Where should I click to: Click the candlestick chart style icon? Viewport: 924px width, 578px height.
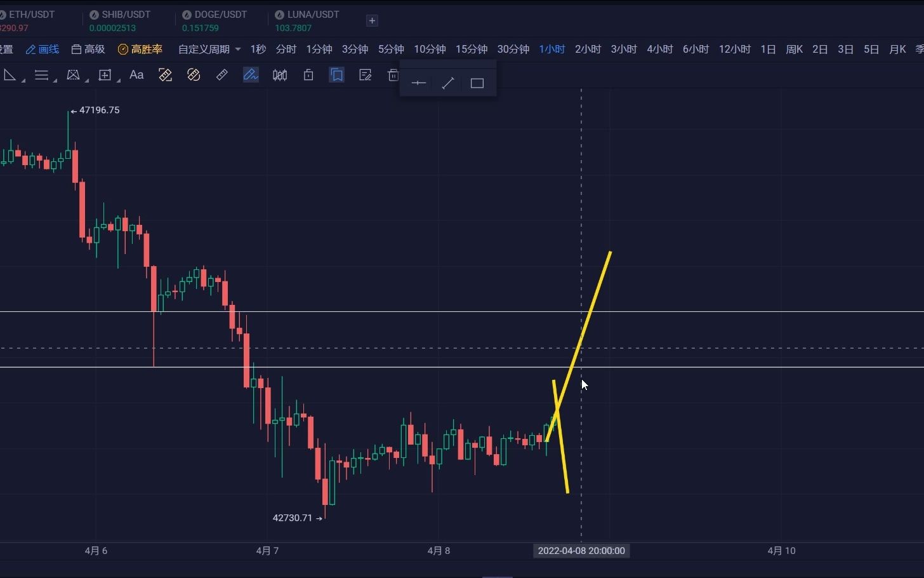(280, 75)
